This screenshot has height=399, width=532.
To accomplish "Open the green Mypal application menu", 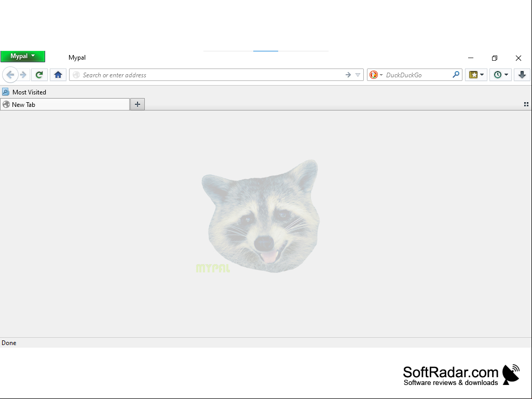I will 23,57.
